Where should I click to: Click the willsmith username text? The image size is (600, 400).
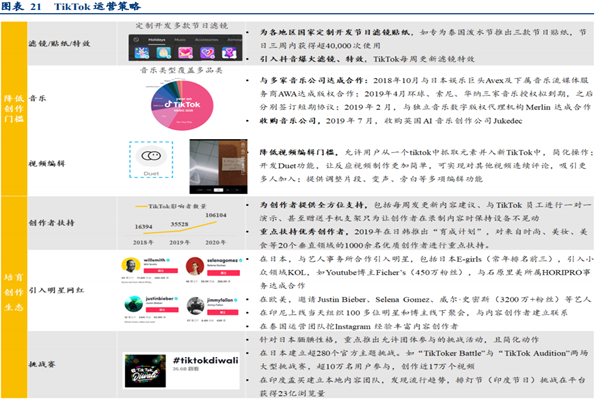click(x=155, y=260)
